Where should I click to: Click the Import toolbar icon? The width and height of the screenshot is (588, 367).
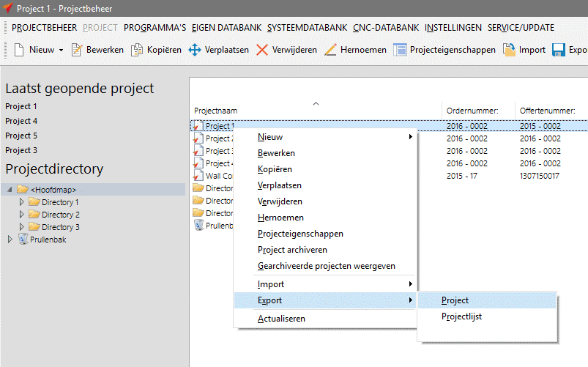(x=509, y=50)
